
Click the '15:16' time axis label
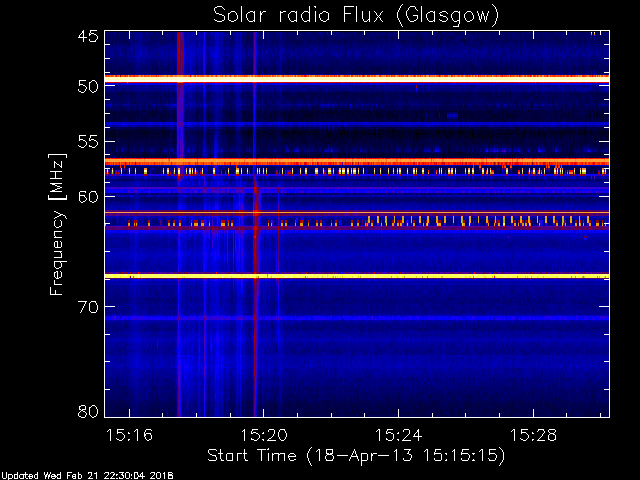click(129, 435)
